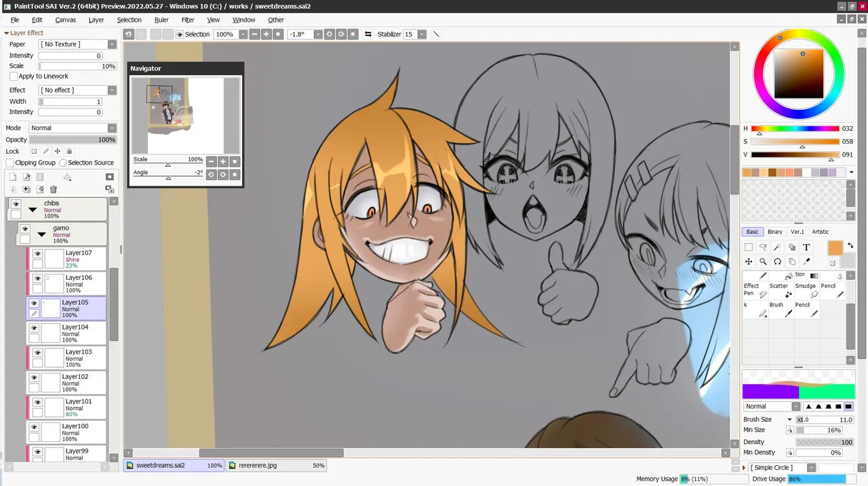
Task: Click the delete layer trash icon
Action: coord(54,189)
